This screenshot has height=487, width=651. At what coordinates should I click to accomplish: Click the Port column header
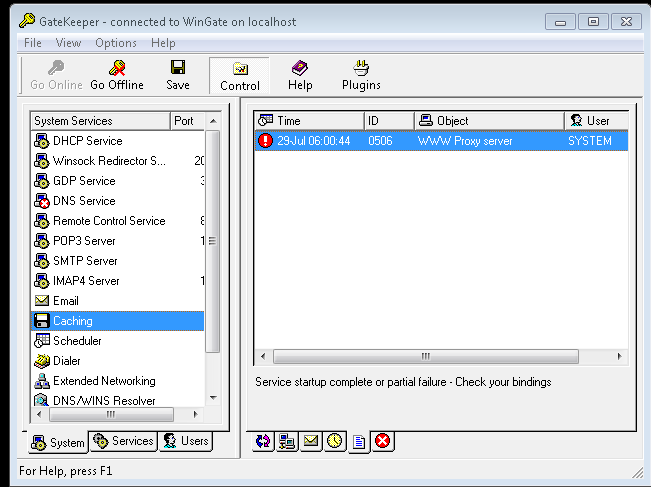click(x=188, y=121)
